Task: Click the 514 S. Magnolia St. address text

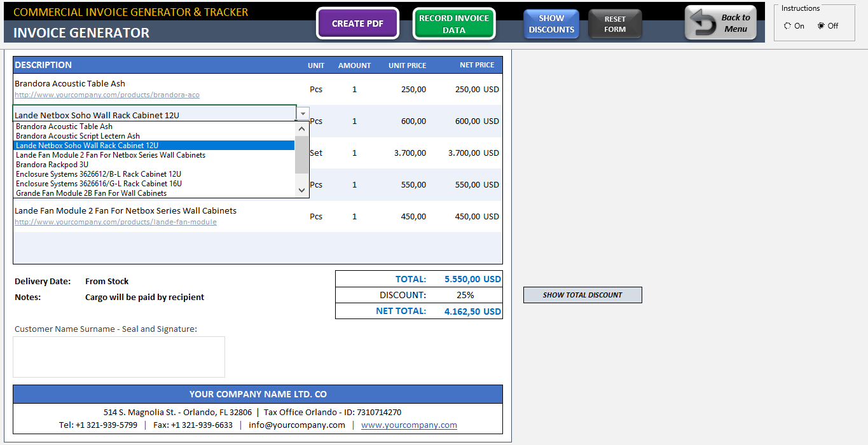Action: point(177,412)
